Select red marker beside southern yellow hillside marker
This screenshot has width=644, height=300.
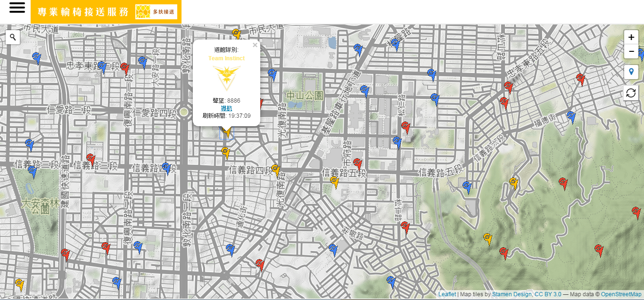click(x=504, y=253)
